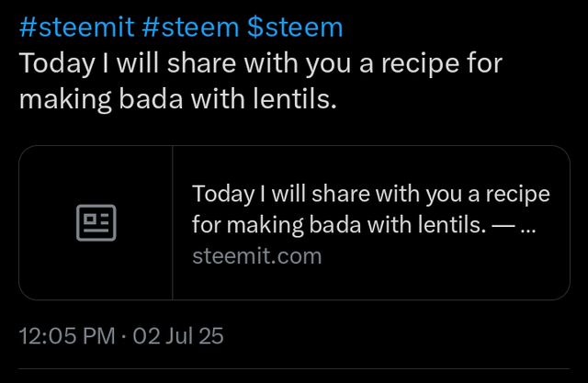Click tweet text 'making bada with lentils.'

pos(178,99)
